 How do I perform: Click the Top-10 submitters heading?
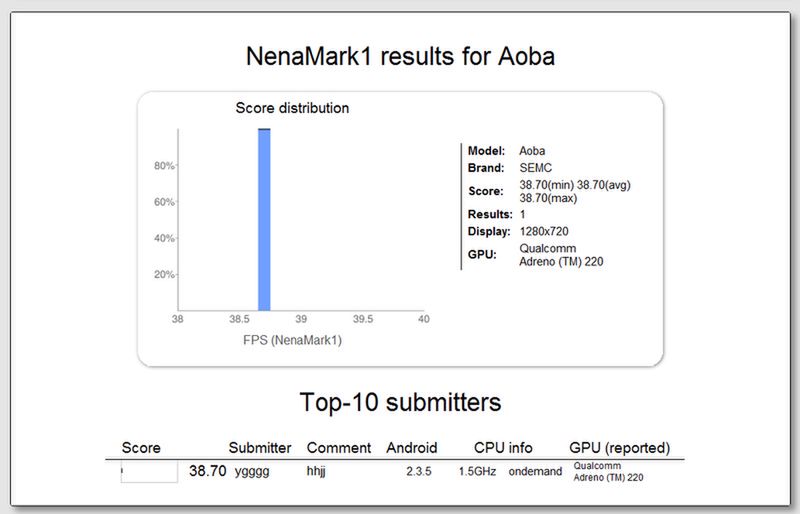pyautogui.click(x=400, y=403)
